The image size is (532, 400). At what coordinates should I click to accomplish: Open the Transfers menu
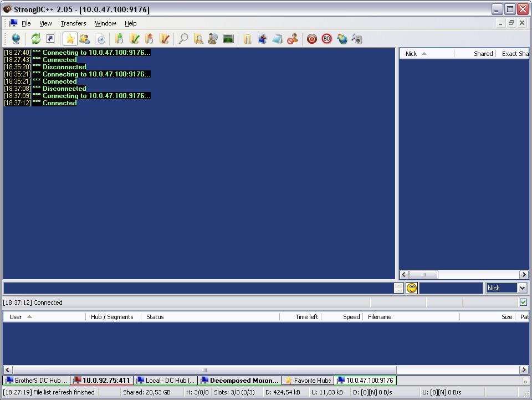(x=73, y=23)
